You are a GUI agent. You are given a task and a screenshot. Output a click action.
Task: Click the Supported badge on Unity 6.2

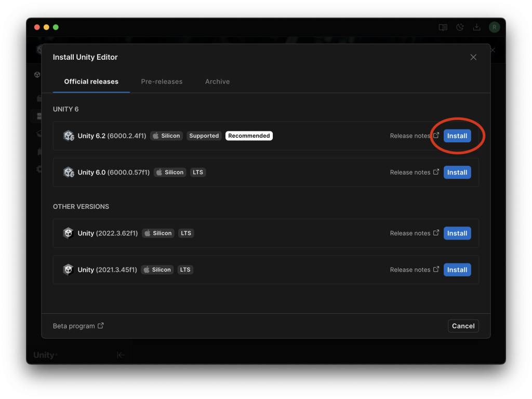click(204, 136)
